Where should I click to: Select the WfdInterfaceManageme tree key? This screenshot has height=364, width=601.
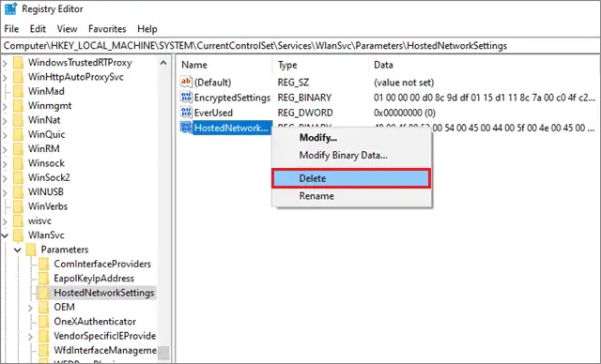[x=105, y=350]
